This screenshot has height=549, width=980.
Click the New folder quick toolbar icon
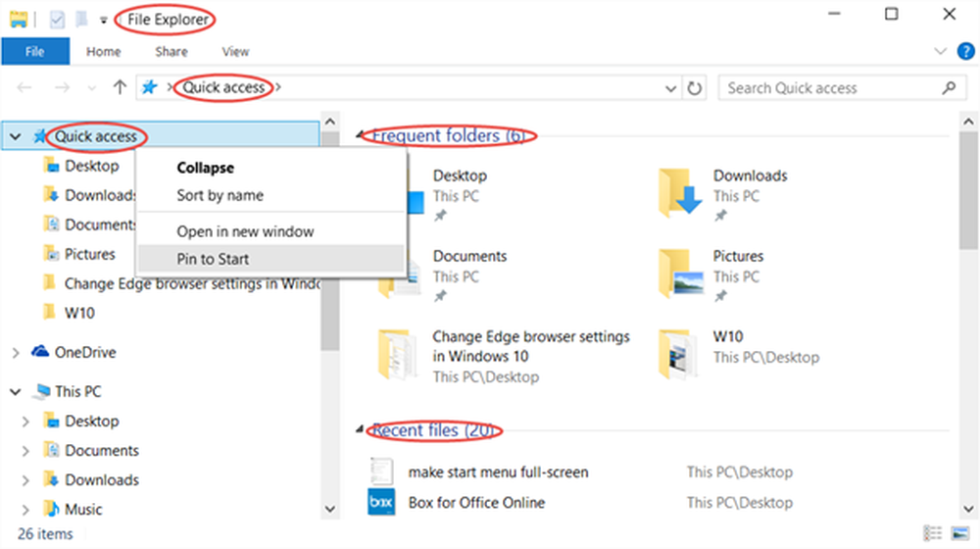click(x=81, y=20)
